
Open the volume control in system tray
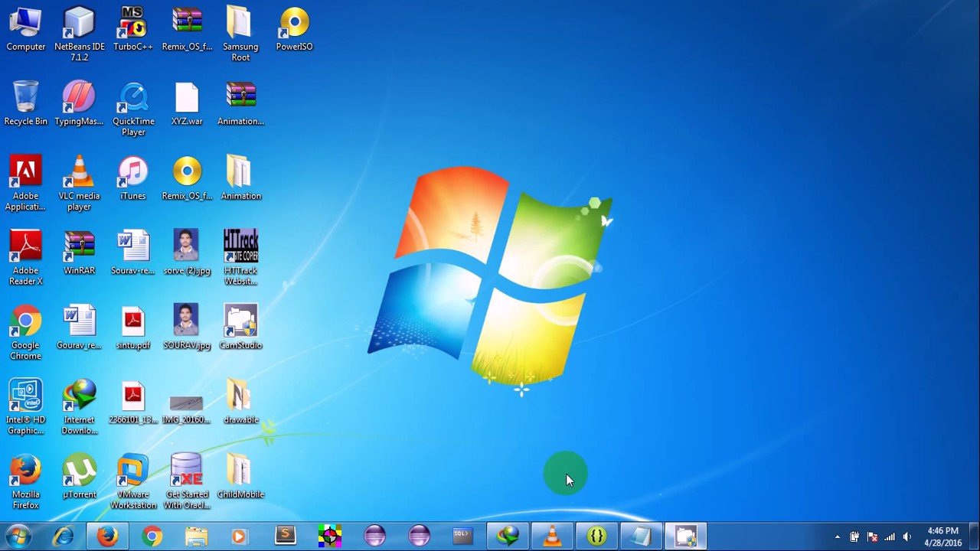click(x=907, y=537)
